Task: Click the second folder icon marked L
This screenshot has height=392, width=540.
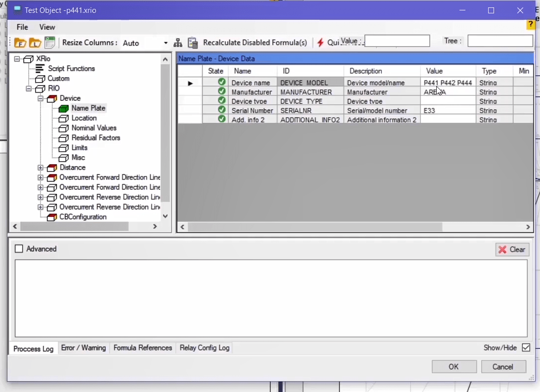Action: 35,43
